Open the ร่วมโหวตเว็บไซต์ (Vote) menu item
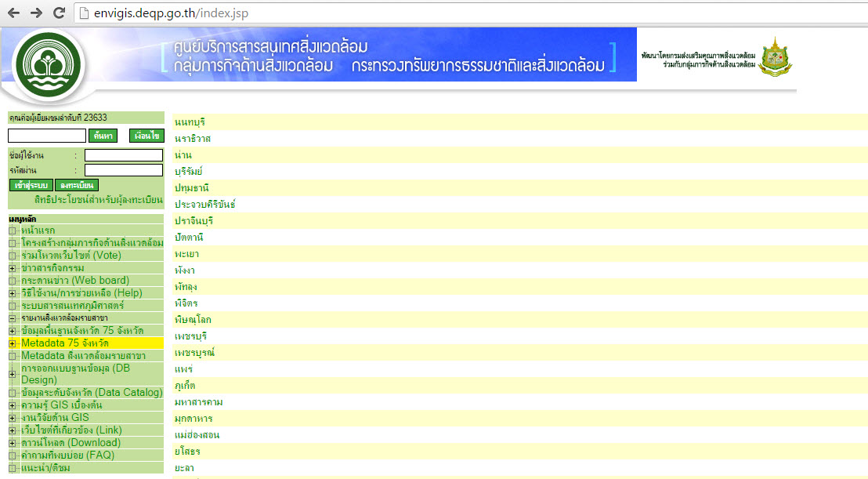Image resolution: width=868 pixels, height=479 pixels. click(x=71, y=256)
